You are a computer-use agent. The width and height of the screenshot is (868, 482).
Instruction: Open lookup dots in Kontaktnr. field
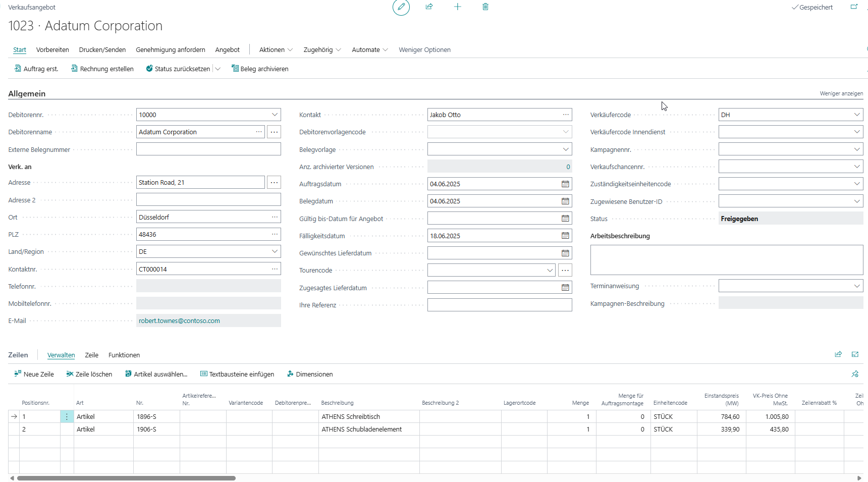click(x=275, y=269)
